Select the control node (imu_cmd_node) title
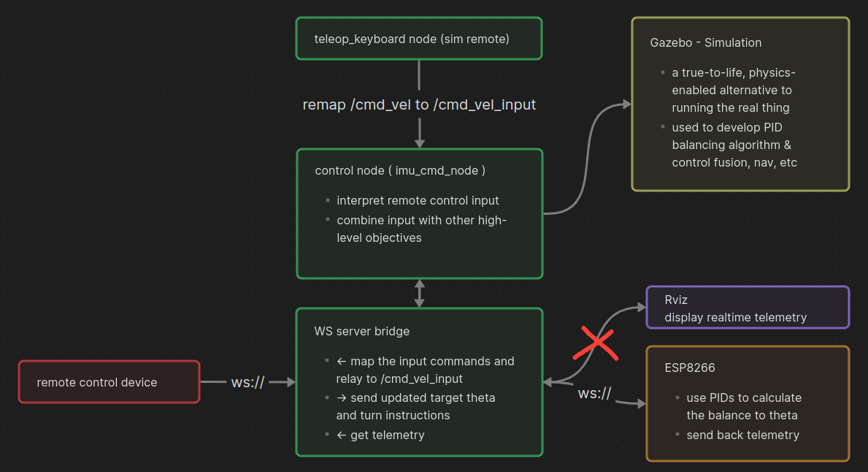 coord(400,170)
